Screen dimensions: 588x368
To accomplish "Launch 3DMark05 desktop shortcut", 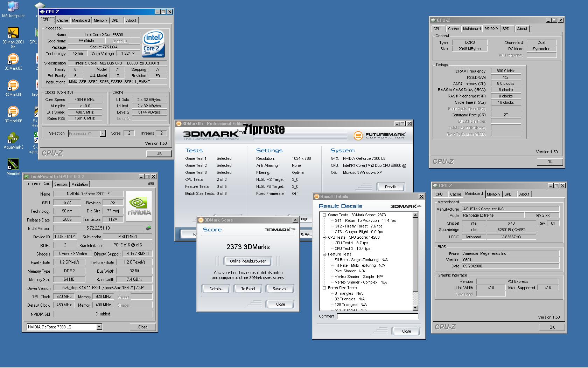I will (13, 88).
